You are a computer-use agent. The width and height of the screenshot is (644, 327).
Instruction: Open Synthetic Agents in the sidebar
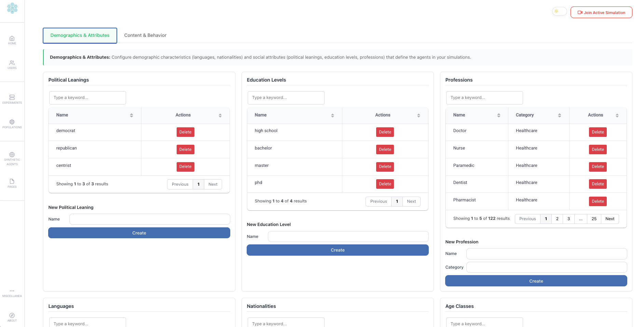[12, 159]
